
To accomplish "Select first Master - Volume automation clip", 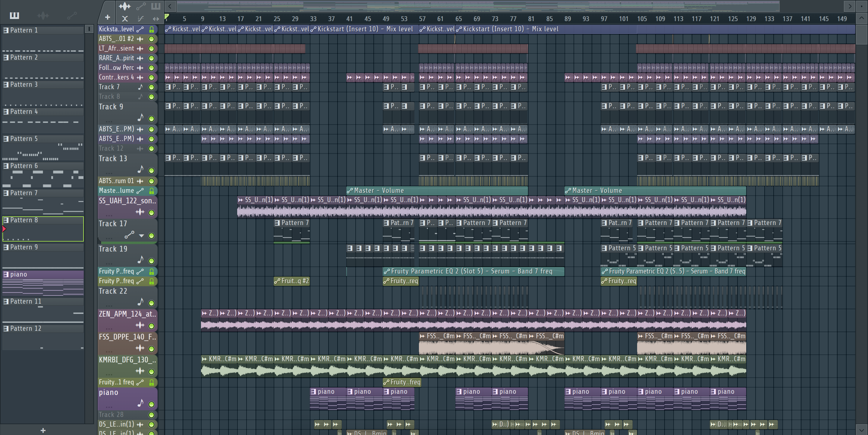I will click(437, 191).
